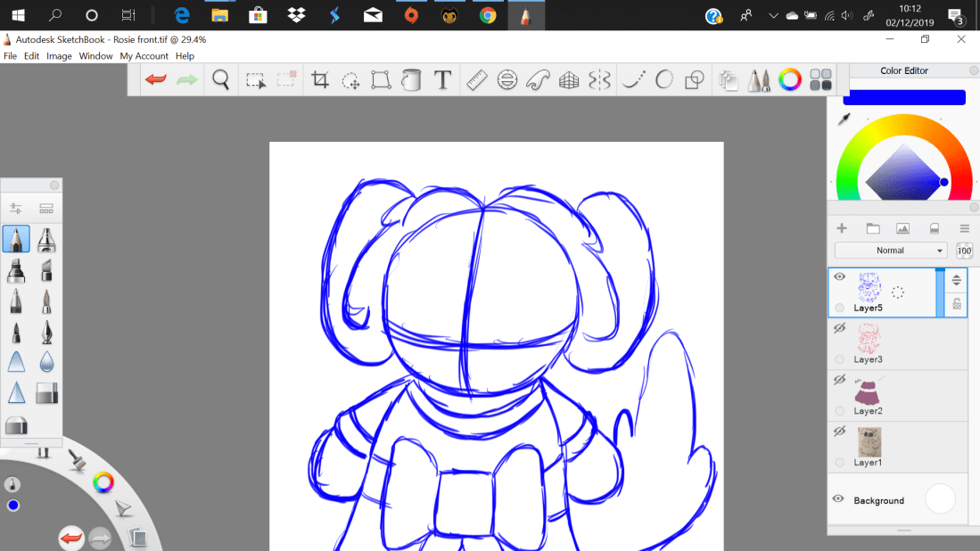Open the My Account menu
This screenshot has height=551, width=980.
coord(144,56)
